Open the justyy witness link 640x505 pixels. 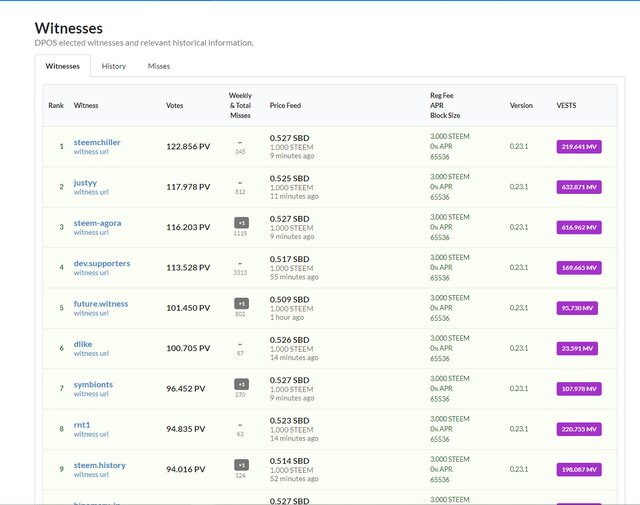point(85,183)
